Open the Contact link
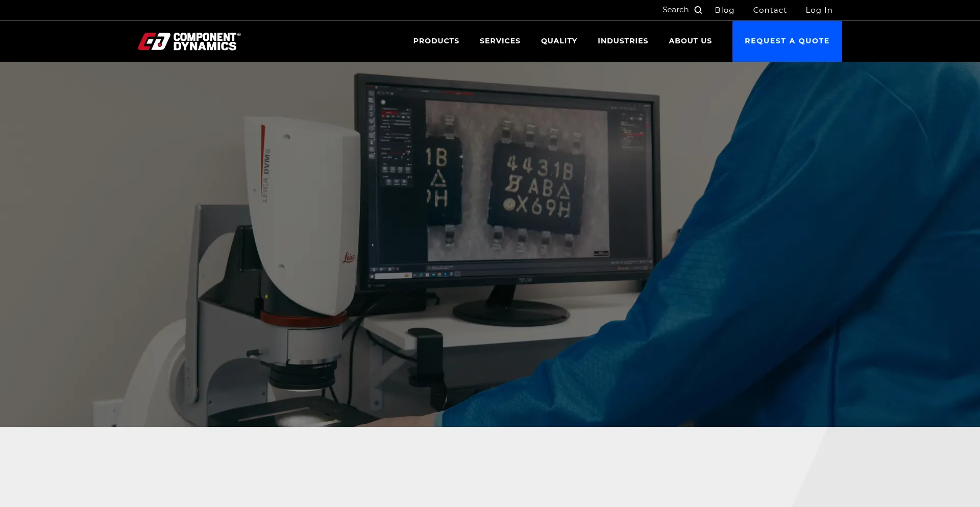Viewport: 980px width, 507px height. coord(770,10)
